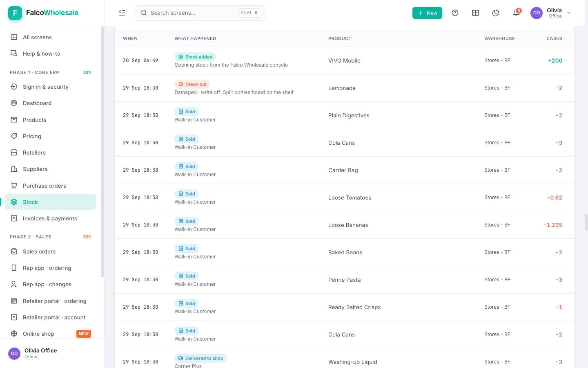588x368 pixels.
Task: Open the apps grid icon in header
Action: (x=475, y=13)
